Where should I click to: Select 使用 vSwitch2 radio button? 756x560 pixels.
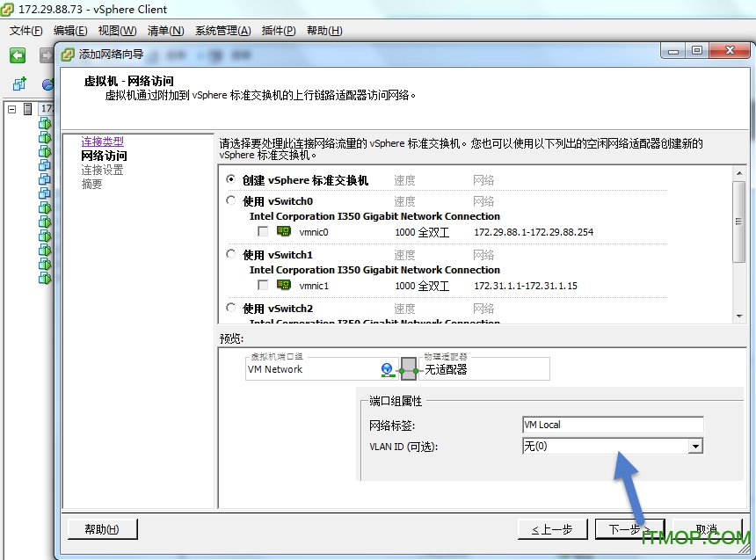[x=231, y=307]
